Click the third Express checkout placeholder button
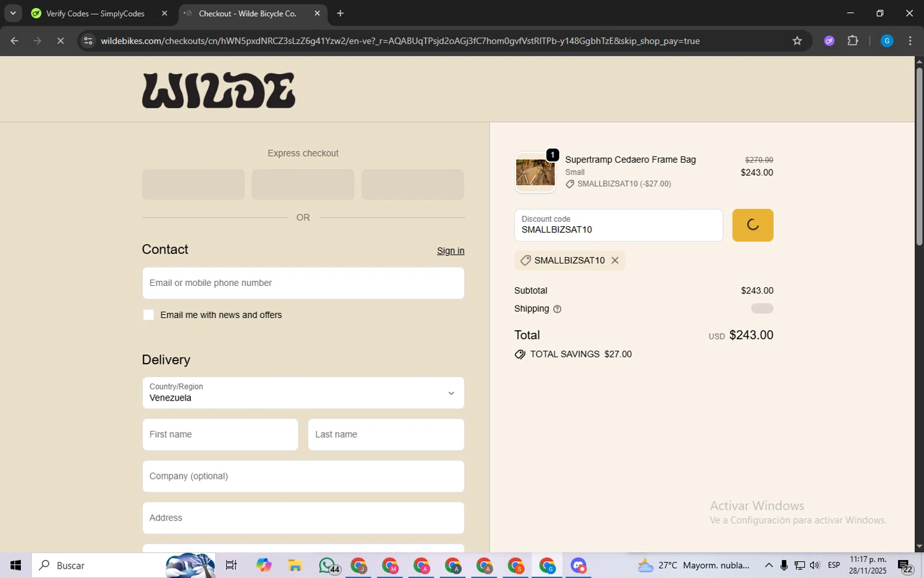The height and width of the screenshot is (578, 924). (x=413, y=184)
